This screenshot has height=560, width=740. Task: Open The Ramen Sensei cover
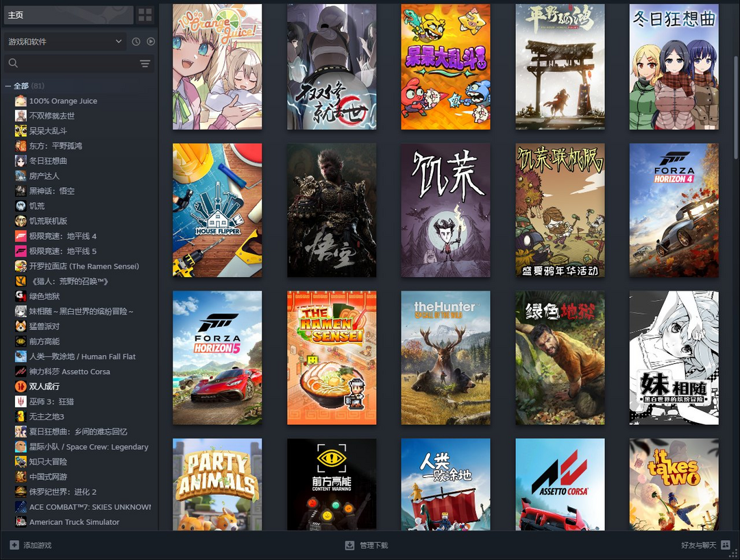332,358
